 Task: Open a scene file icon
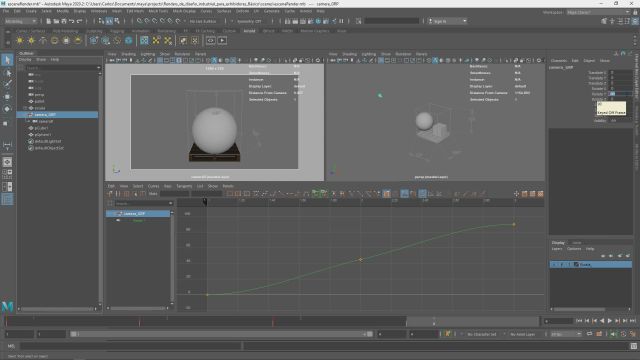[x=56, y=21]
